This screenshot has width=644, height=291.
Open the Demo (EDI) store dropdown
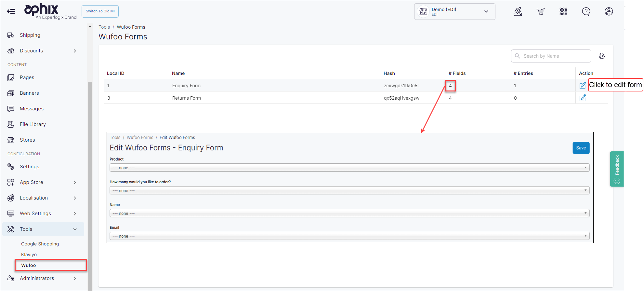pos(454,12)
